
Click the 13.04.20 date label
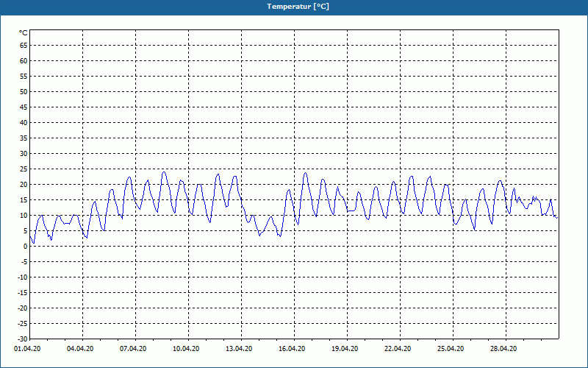(x=239, y=348)
